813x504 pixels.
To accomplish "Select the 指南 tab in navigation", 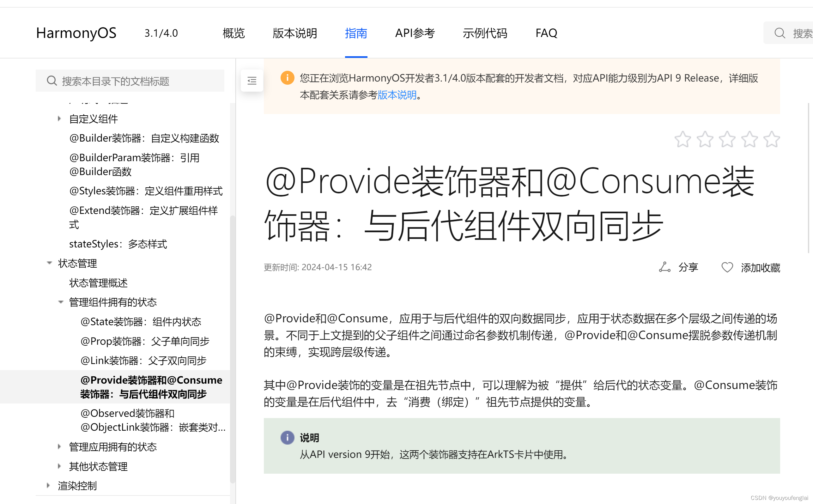I will pyautogui.click(x=355, y=33).
